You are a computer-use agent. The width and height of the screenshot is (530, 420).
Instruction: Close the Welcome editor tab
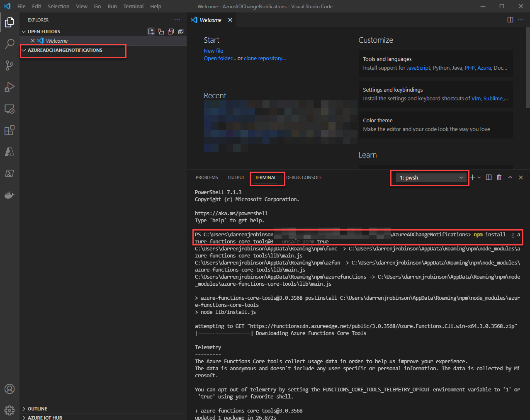(230, 19)
